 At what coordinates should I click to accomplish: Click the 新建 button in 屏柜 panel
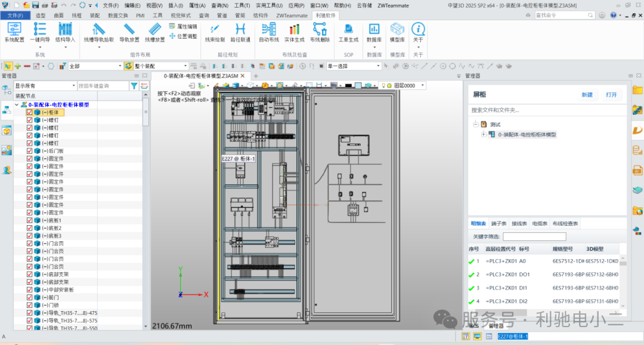[x=587, y=95]
